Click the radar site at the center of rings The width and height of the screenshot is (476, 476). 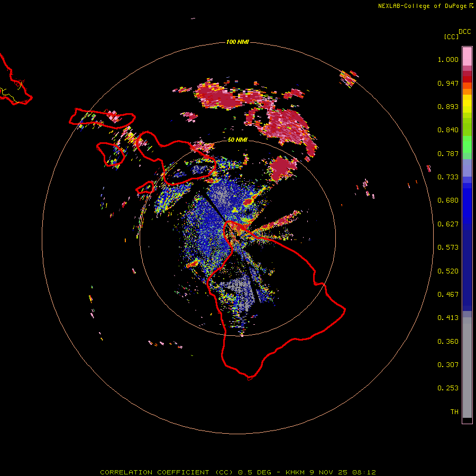pyautogui.click(x=237, y=237)
